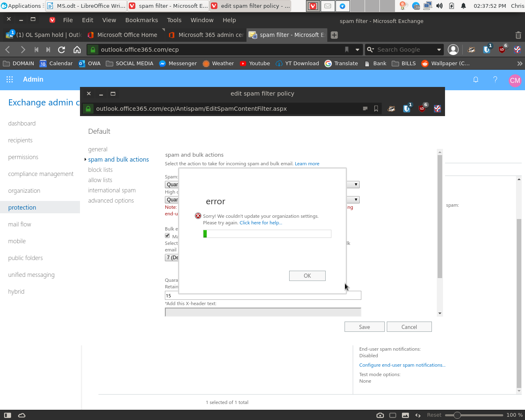
Task: Expand the address bar history dropdown
Action: 357,50
